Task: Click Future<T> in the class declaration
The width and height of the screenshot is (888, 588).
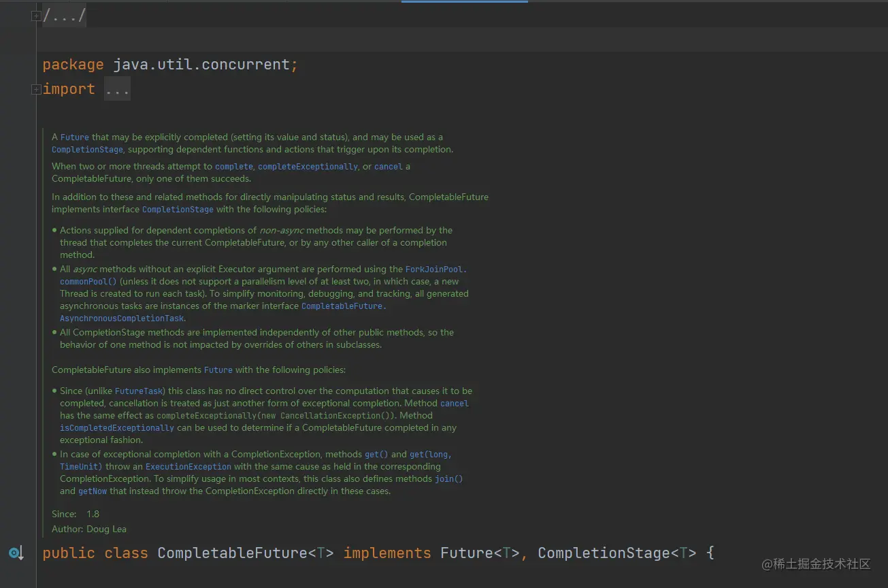Action: [480, 553]
